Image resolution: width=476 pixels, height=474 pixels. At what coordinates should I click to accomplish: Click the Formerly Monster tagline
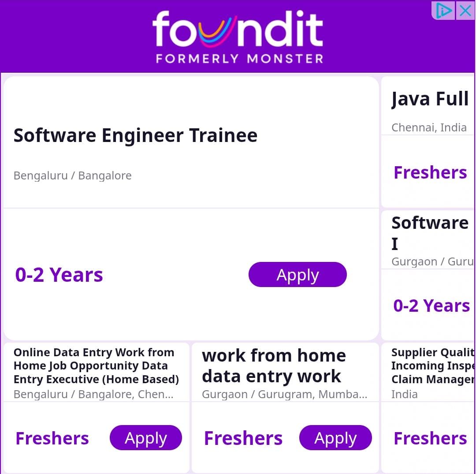pyautogui.click(x=239, y=59)
